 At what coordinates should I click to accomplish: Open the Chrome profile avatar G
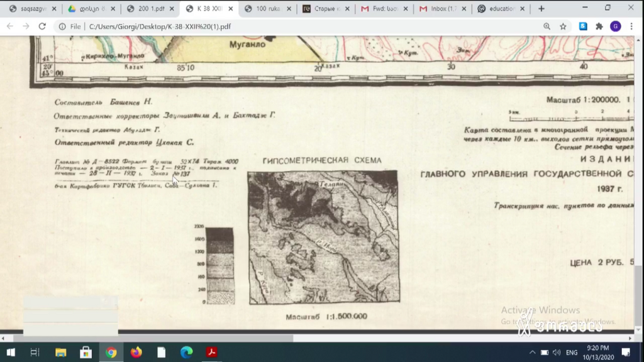pos(615,26)
